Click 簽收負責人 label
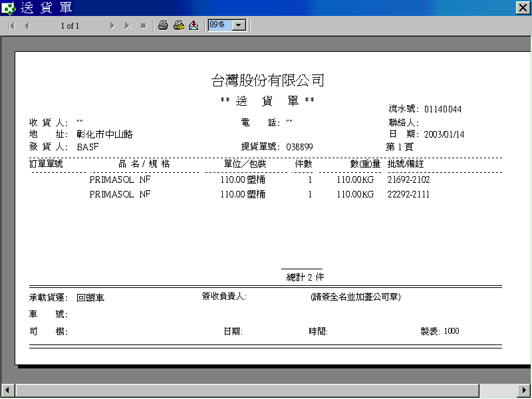 (x=224, y=297)
